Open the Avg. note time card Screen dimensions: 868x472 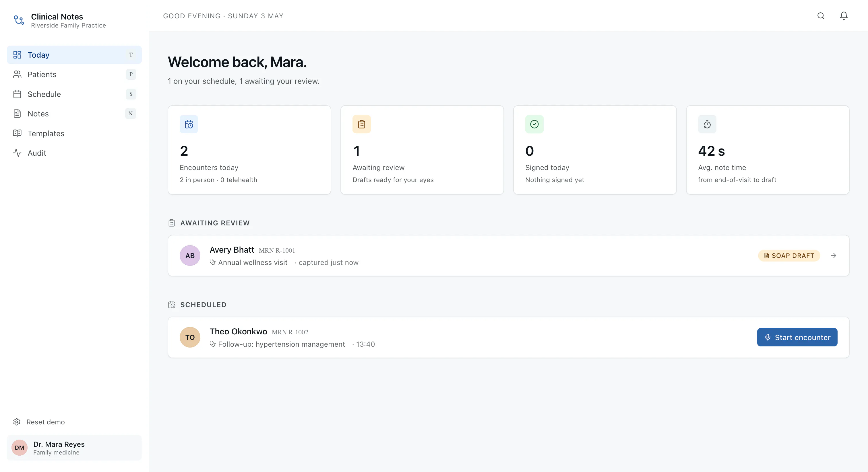768,150
